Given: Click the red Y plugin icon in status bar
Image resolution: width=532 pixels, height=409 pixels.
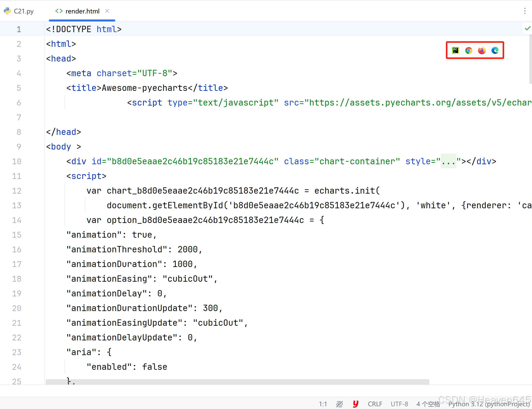Looking at the screenshot, I should [356, 404].
